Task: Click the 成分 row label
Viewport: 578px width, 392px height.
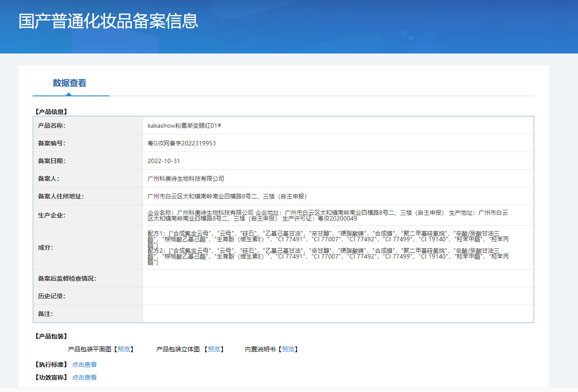Action: [x=46, y=247]
